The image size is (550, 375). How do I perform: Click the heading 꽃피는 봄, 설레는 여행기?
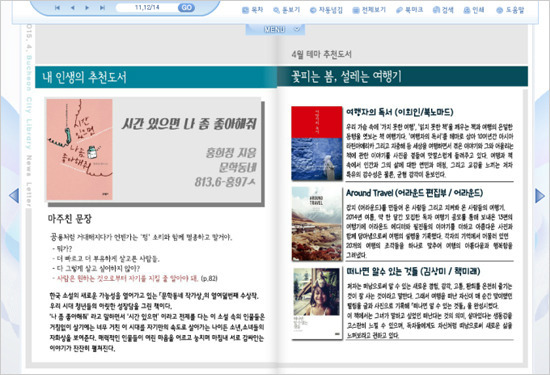pyautogui.click(x=346, y=76)
